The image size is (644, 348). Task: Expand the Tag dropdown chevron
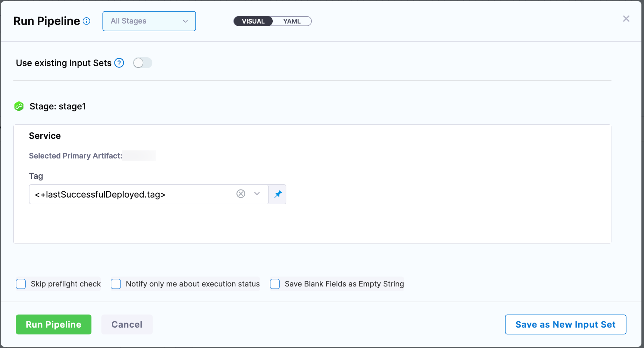click(x=257, y=194)
